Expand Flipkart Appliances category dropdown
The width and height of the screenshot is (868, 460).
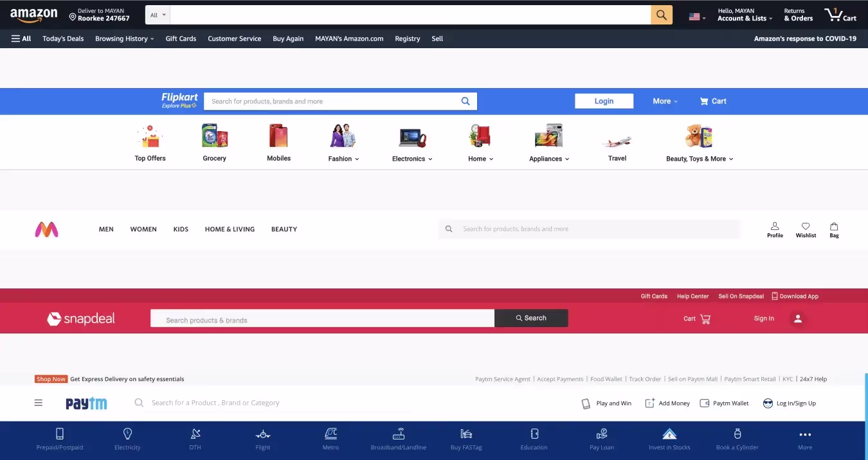coord(549,159)
